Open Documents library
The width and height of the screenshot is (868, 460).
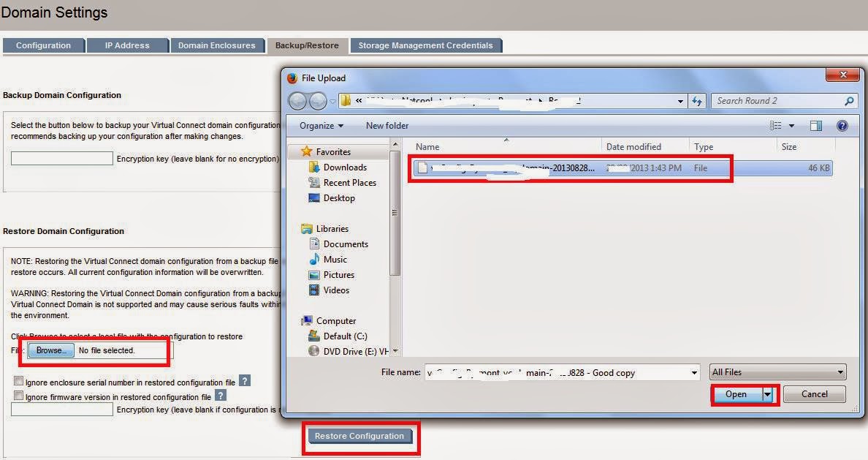click(x=345, y=244)
